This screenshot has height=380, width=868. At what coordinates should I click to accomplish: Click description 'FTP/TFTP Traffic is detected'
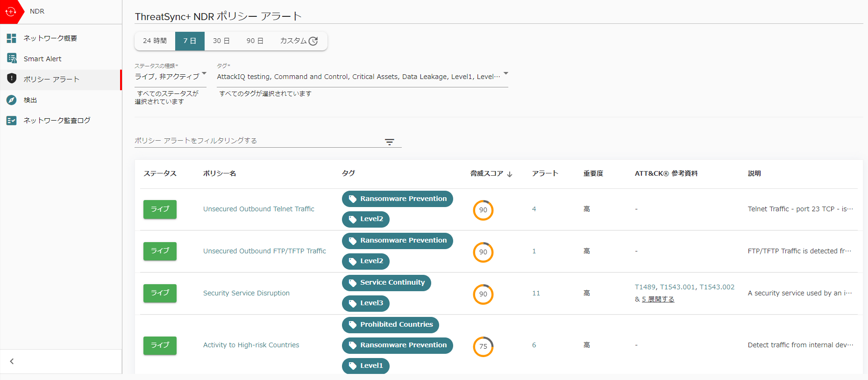(799, 251)
